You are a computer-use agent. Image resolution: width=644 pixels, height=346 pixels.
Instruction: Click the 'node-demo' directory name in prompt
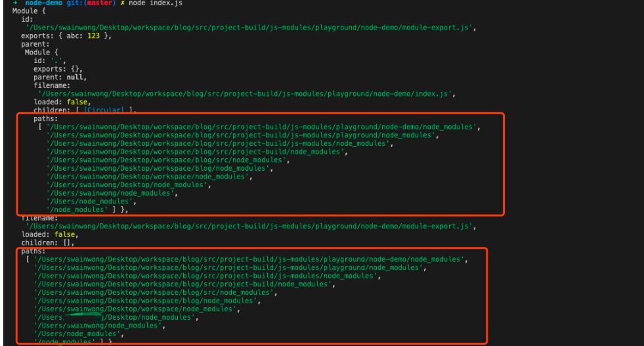point(43,3)
